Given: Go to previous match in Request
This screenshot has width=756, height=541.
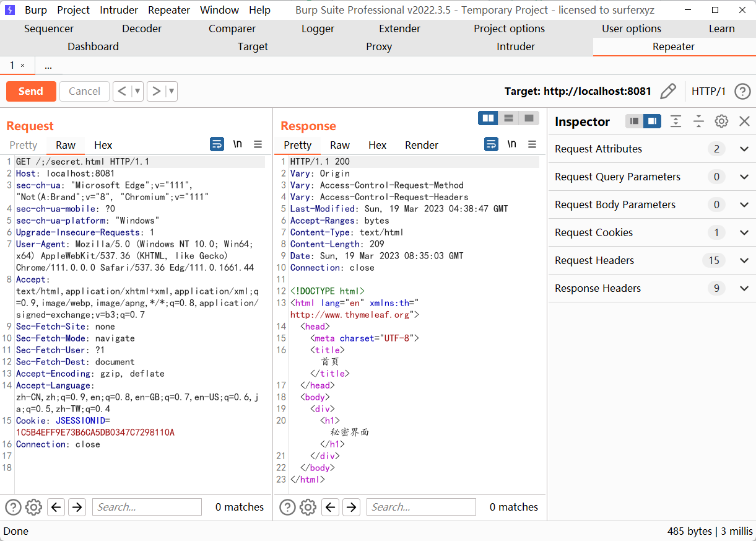Looking at the screenshot, I should (56, 508).
